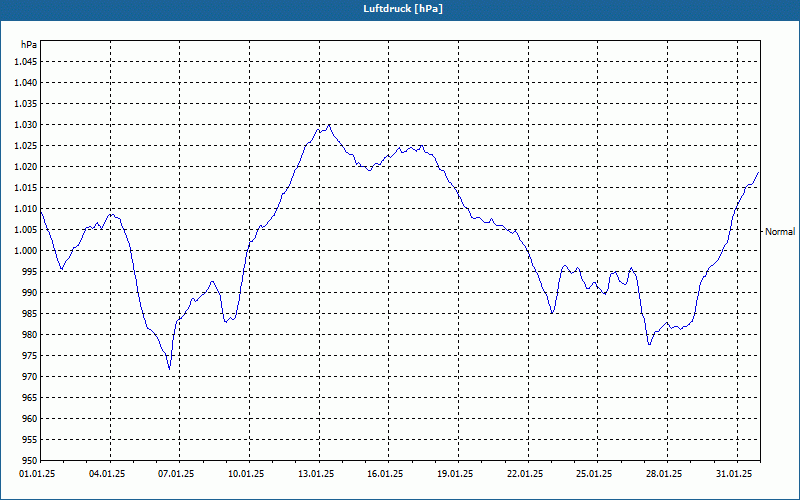800x500 pixels.
Task: Select the 1.035 pressure axis label
Action: click(26, 104)
